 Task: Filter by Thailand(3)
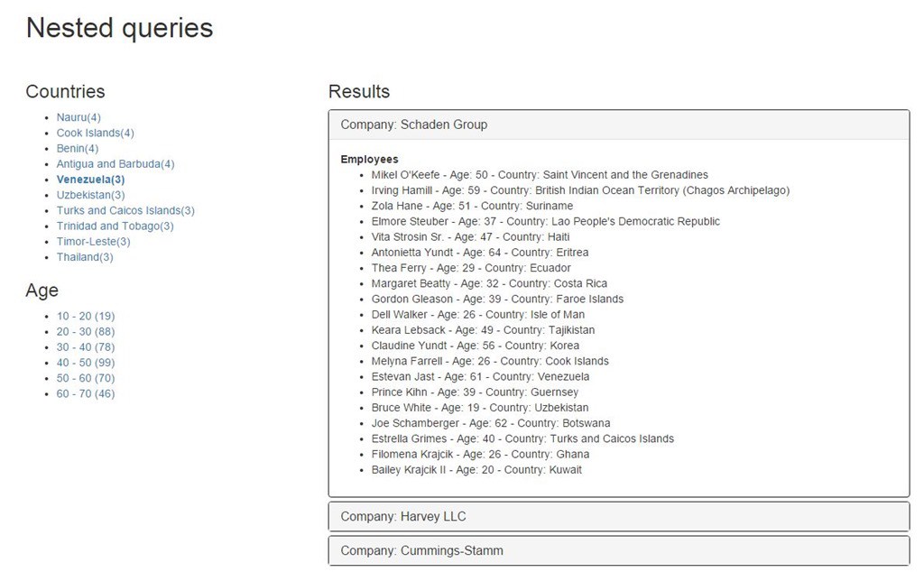[x=84, y=257]
